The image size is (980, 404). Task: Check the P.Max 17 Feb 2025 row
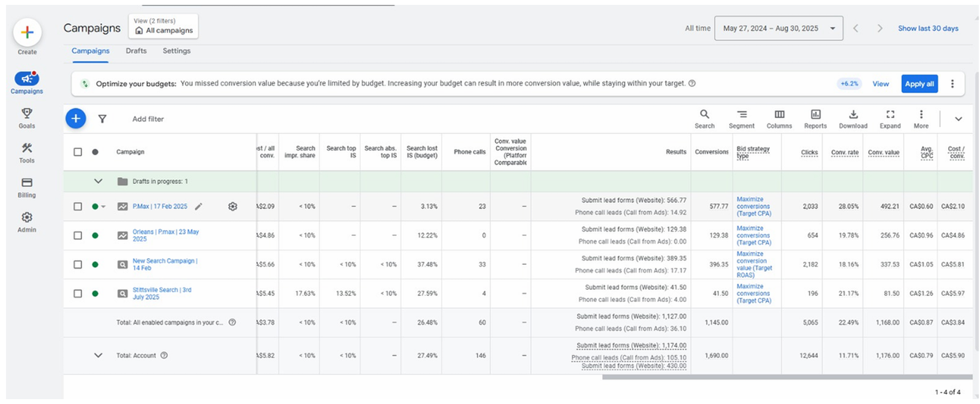78,207
